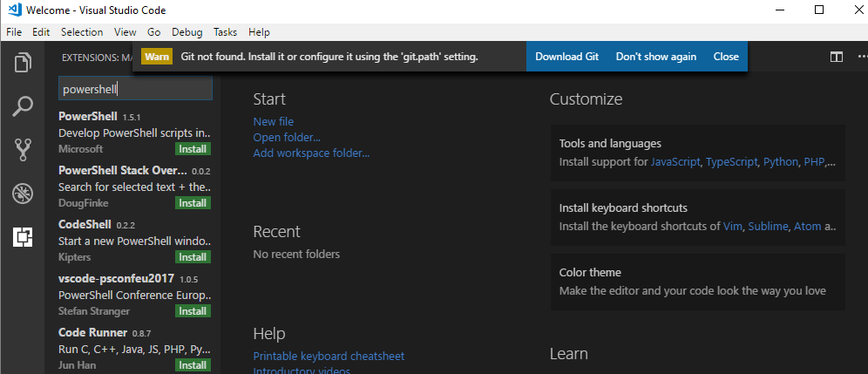
Task: Click the TypeScript language link
Action: [x=732, y=162]
